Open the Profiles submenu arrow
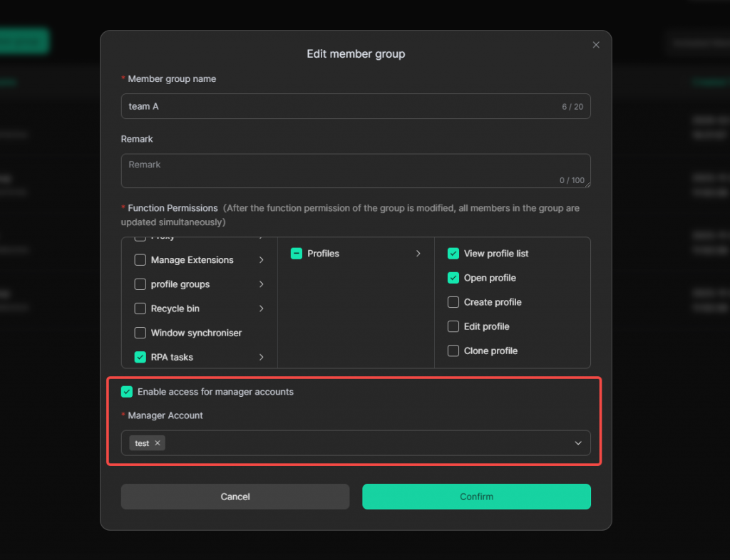730x560 pixels. [x=418, y=254]
